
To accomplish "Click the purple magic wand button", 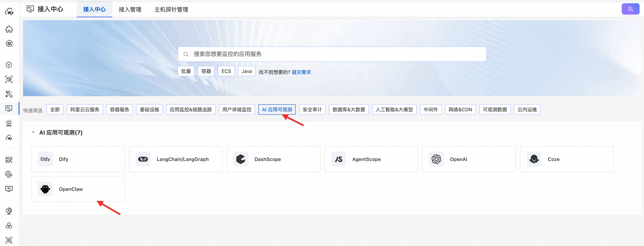I will click(x=630, y=9).
